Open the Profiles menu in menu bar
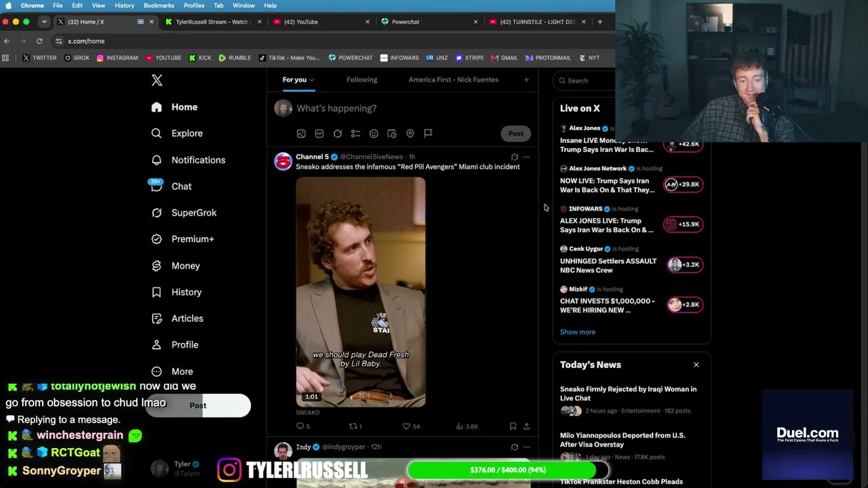This screenshot has height=488, width=868. (x=194, y=5)
